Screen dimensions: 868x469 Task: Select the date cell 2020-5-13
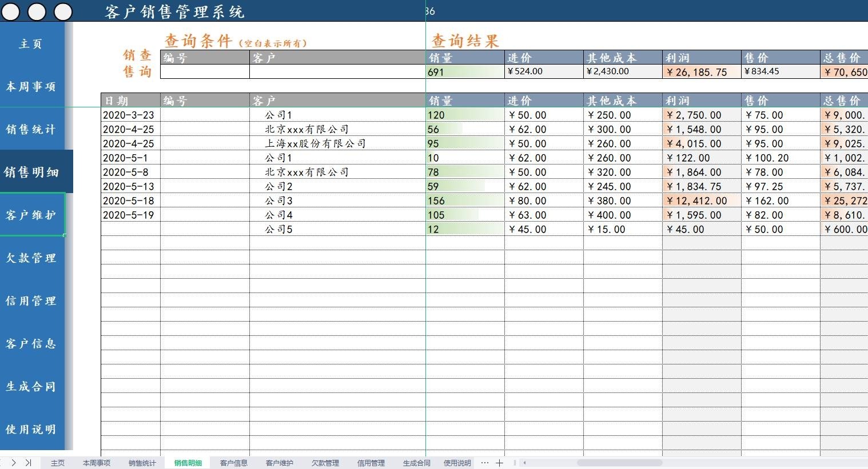click(x=130, y=186)
